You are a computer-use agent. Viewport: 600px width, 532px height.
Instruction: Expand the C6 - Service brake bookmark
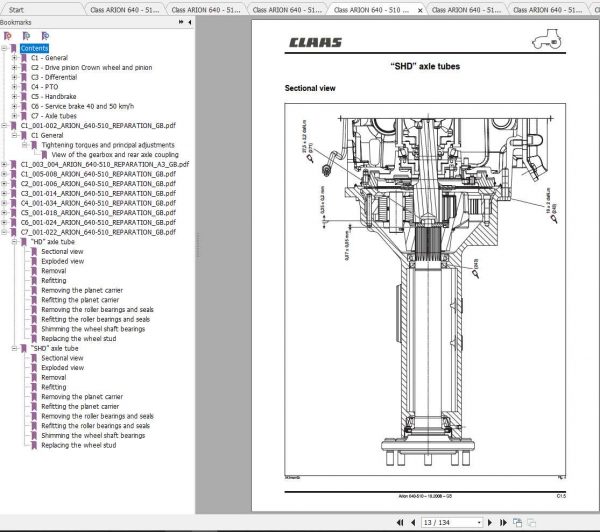(x=14, y=106)
